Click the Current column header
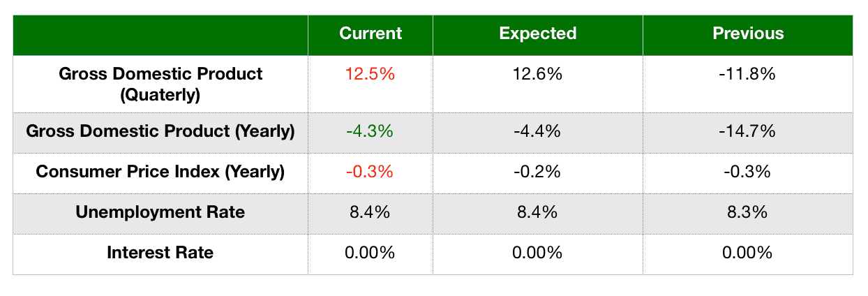Screen dimensions: 868x296 [x=371, y=34]
